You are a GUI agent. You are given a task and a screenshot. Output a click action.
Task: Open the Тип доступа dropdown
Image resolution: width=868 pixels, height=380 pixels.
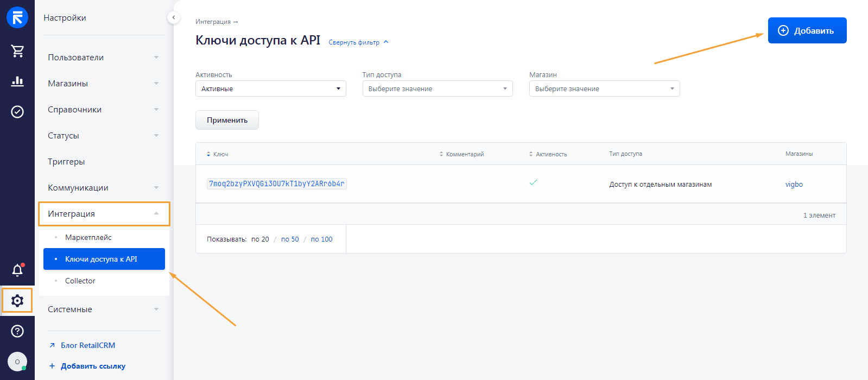coord(438,88)
